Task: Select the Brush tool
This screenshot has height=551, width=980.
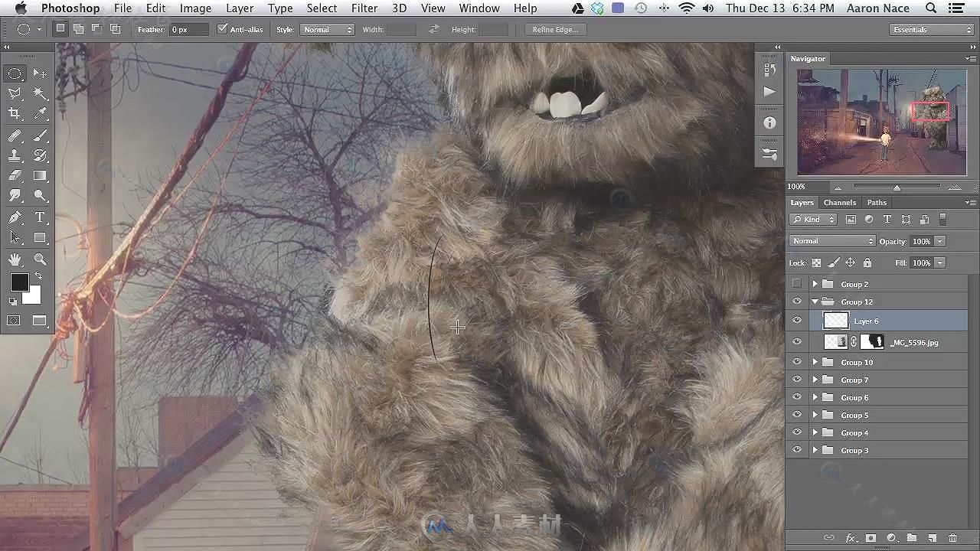Action: coord(40,135)
